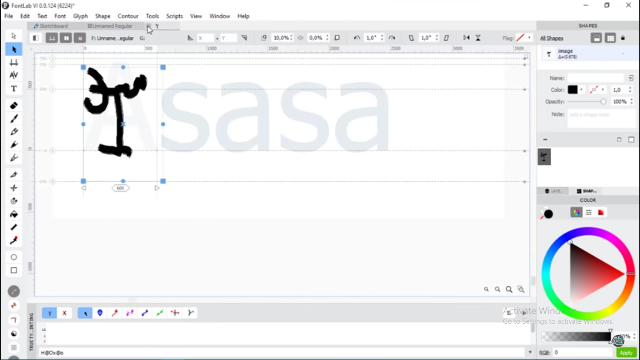Open the Glyph menu
640x360 pixels.
80,16
